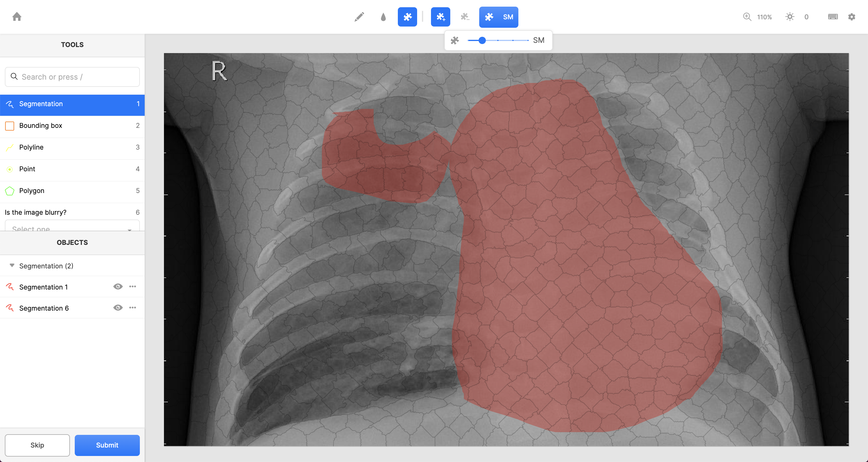Choose the add superpixel mode
868x462 pixels.
[440, 17]
